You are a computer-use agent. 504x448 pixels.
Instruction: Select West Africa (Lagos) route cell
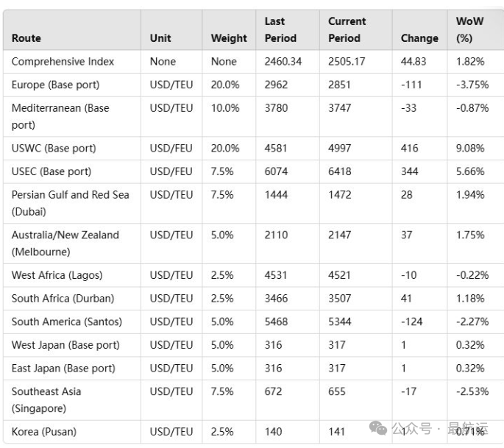coord(57,275)
